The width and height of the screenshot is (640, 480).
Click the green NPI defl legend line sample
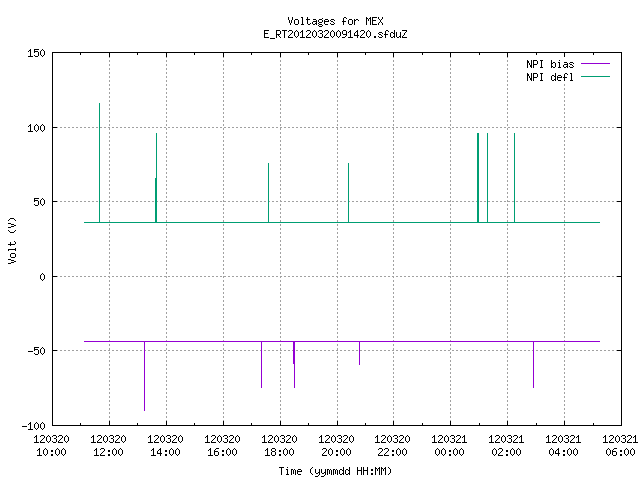(x=595, y=76)
